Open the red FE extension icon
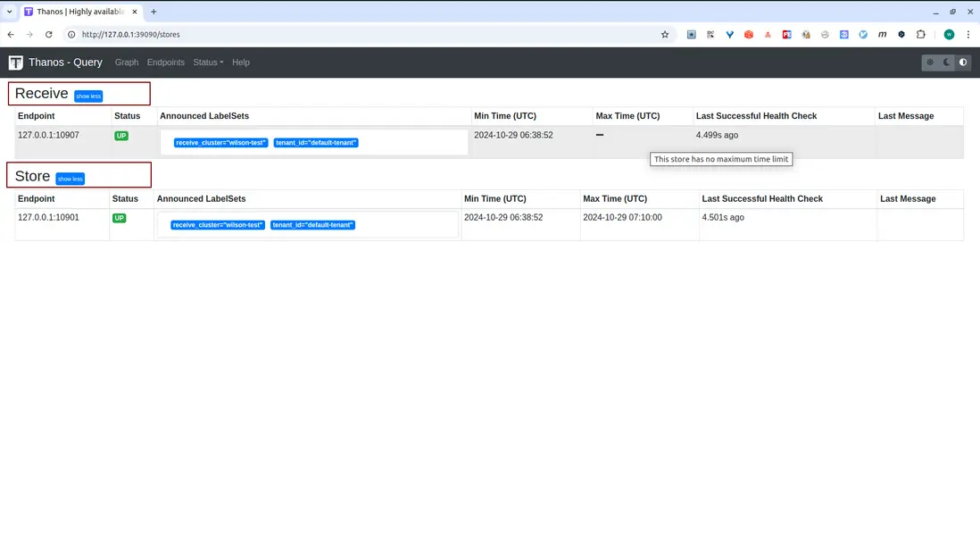Viewport: 980px width, 560px height. [787, 35]
